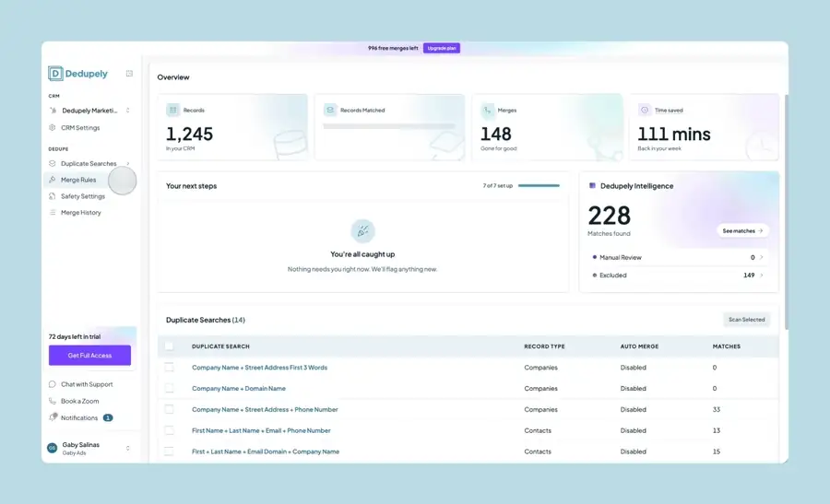Click the Notifications bell icon
The width and height of the screenshot is (830, 504).
(x=53, y=417)
